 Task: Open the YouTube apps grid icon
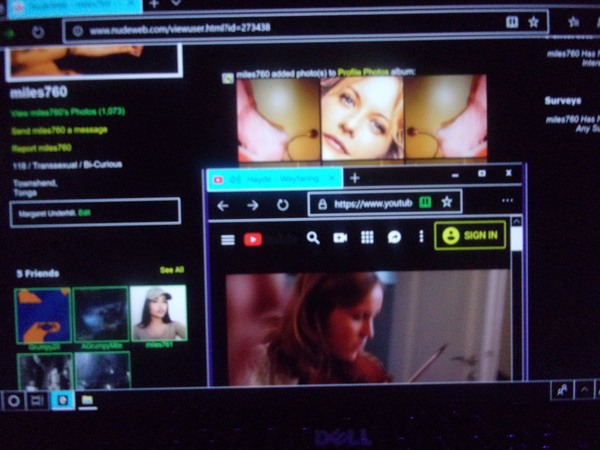point(367,238)
